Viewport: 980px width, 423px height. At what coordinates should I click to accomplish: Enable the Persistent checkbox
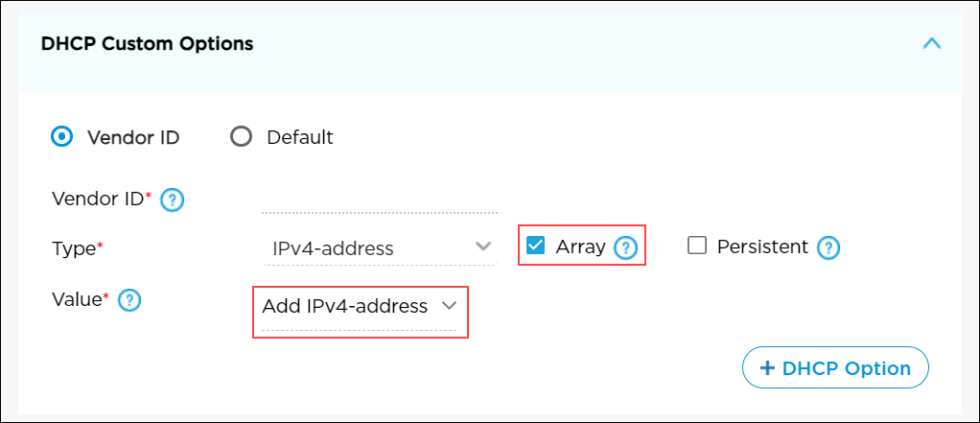[697, 247]
